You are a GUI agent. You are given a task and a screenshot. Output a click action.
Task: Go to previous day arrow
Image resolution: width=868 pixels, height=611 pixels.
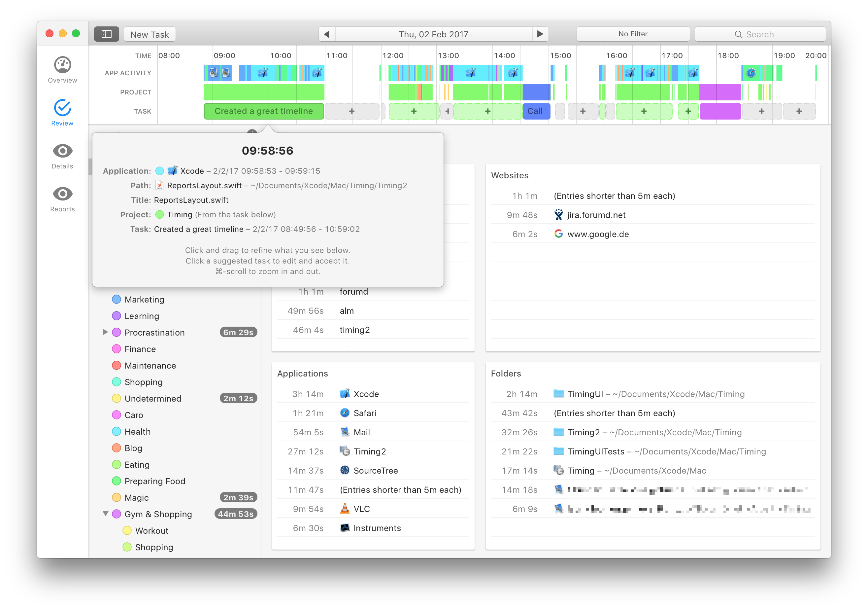click(327, 34)
